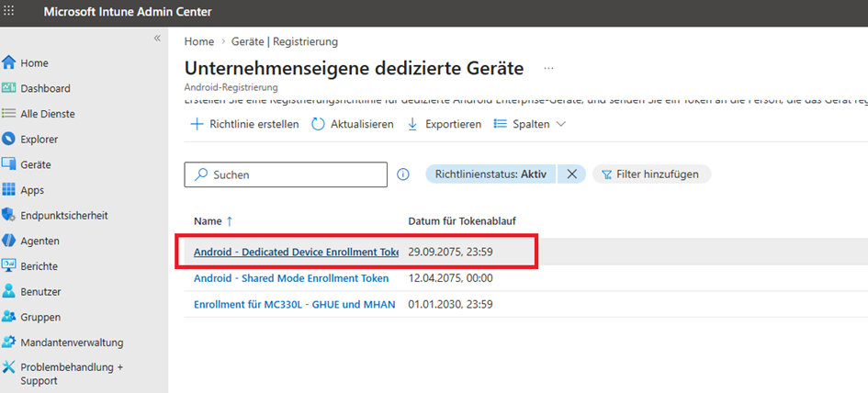Go to Endpunktsicherheit section

64,215
